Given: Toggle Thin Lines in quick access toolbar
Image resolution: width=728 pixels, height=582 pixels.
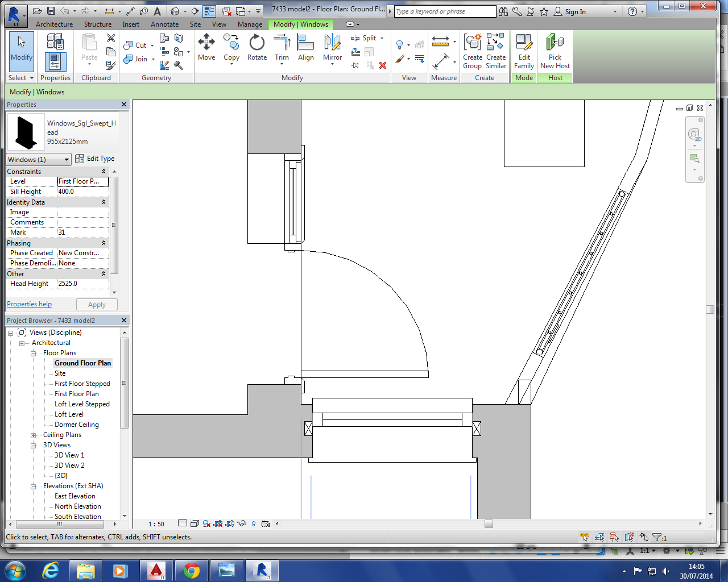Looking at the screenshot, I should pos(209,11).
